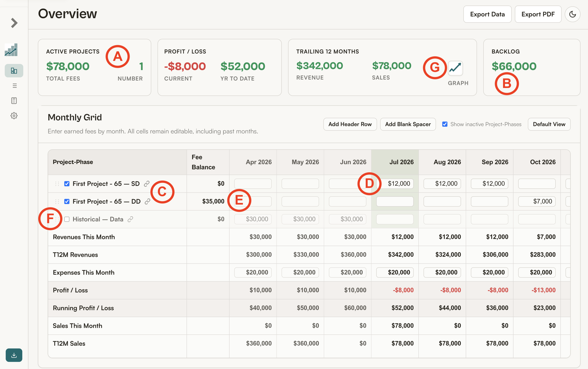Viewport: 588px width, 369px height.
Task: Toggle dark mode with the moon icon
Action: coord(572,14)
